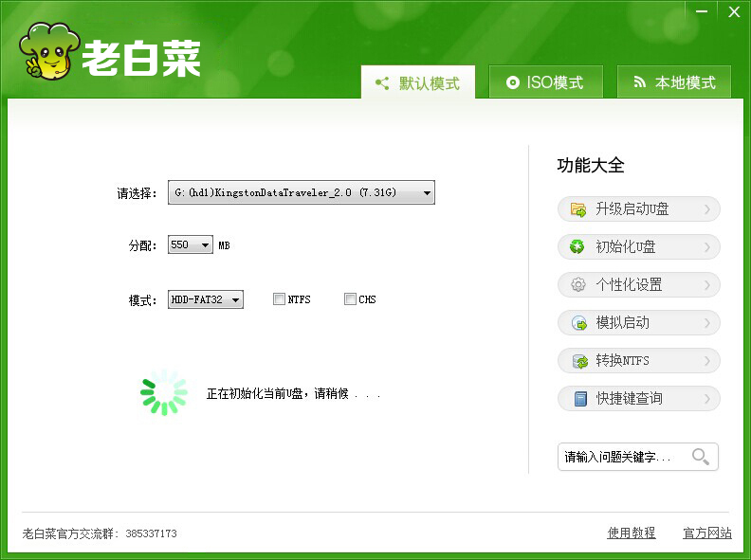
Task: Click the search magnifier icon
Action: 701,457
